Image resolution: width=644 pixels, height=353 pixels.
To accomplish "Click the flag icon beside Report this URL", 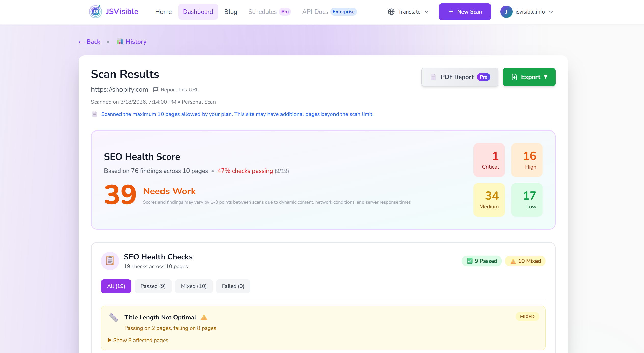I will 156,90.
